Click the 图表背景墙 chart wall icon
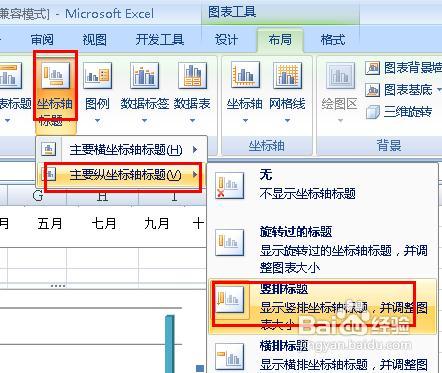 click(x=373, y=68)
